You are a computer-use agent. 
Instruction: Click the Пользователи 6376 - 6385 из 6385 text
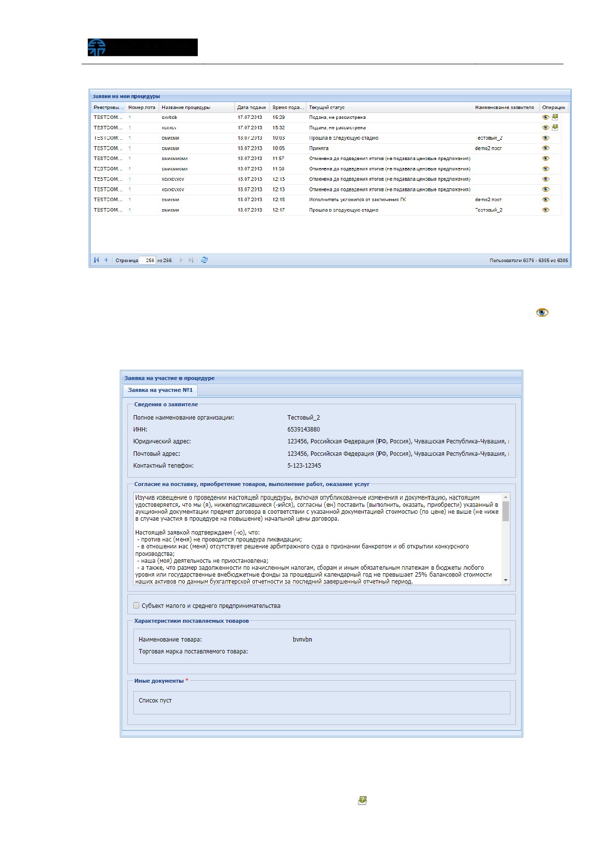point(529,261)
